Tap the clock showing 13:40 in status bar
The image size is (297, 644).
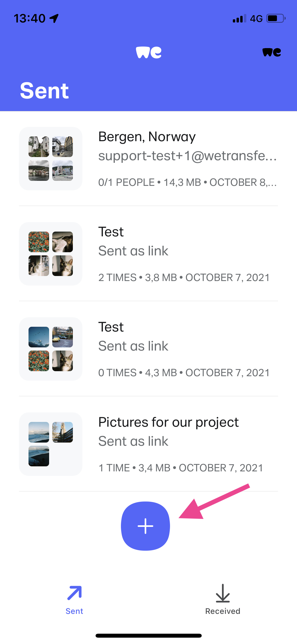pos(30,18)
